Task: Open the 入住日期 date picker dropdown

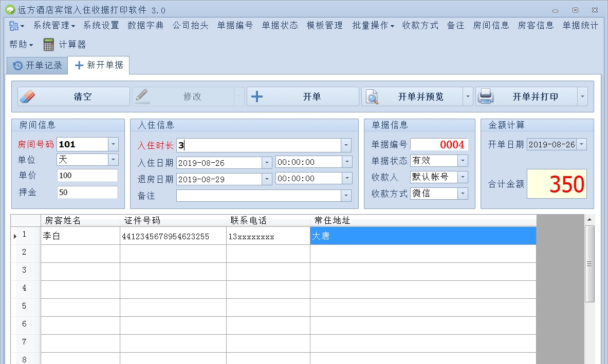Action: tap(268, 163)
